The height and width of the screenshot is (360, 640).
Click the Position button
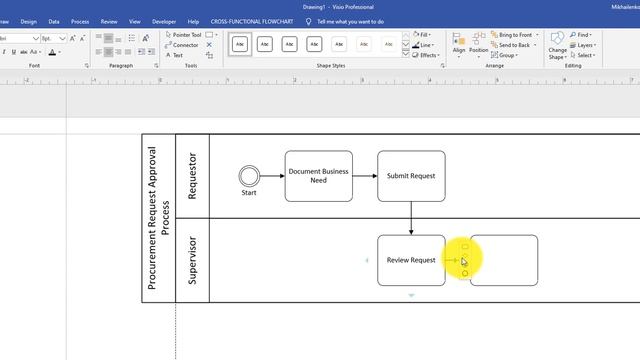click(478, 45)
